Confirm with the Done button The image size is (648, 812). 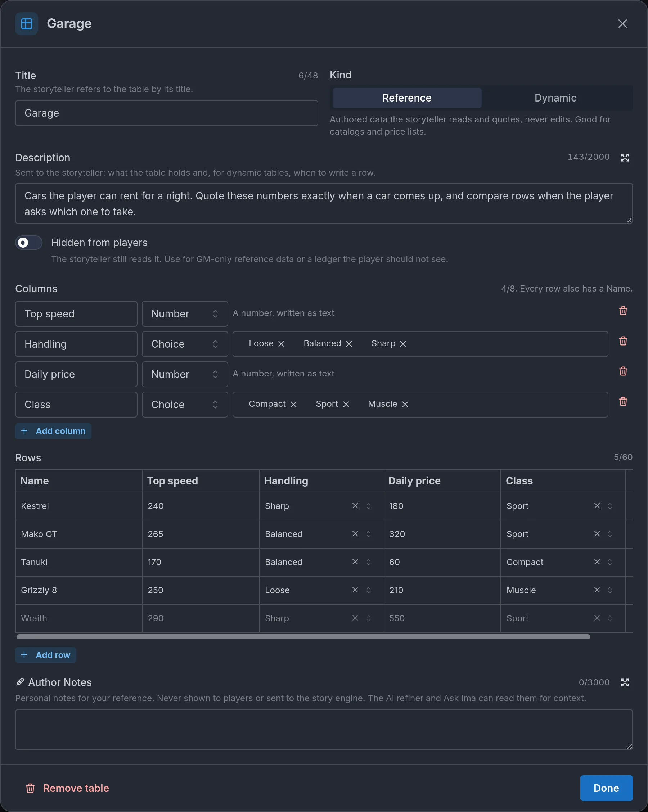(606, 788)
